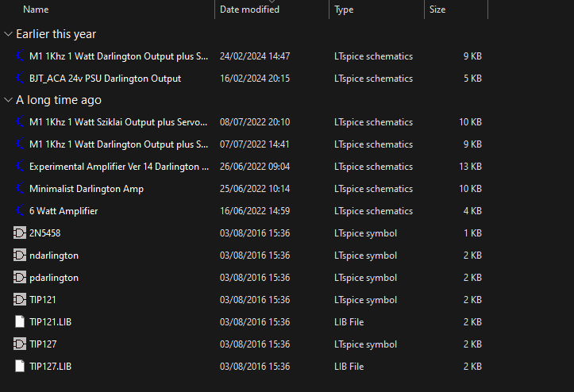Select the TIP127 symbol file name

click(43, 344)
